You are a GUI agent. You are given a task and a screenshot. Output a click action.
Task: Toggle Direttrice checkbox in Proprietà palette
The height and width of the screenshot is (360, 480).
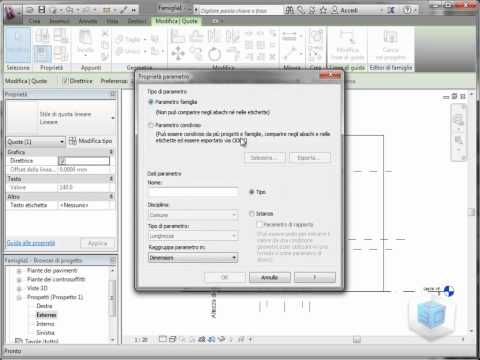tap(62, 161)
